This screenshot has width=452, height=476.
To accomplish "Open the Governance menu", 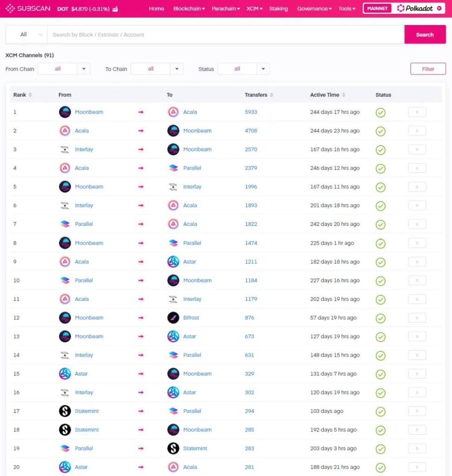I will tap(314, 9).
